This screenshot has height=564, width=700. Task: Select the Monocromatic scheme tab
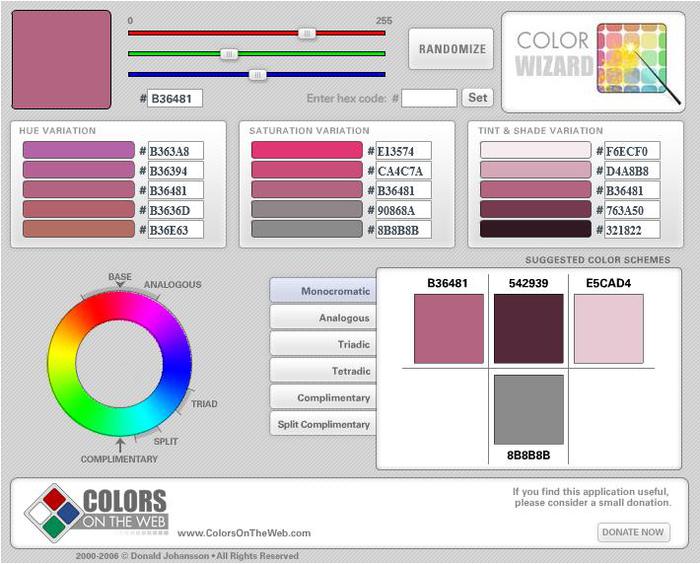[x=322, y=291]
